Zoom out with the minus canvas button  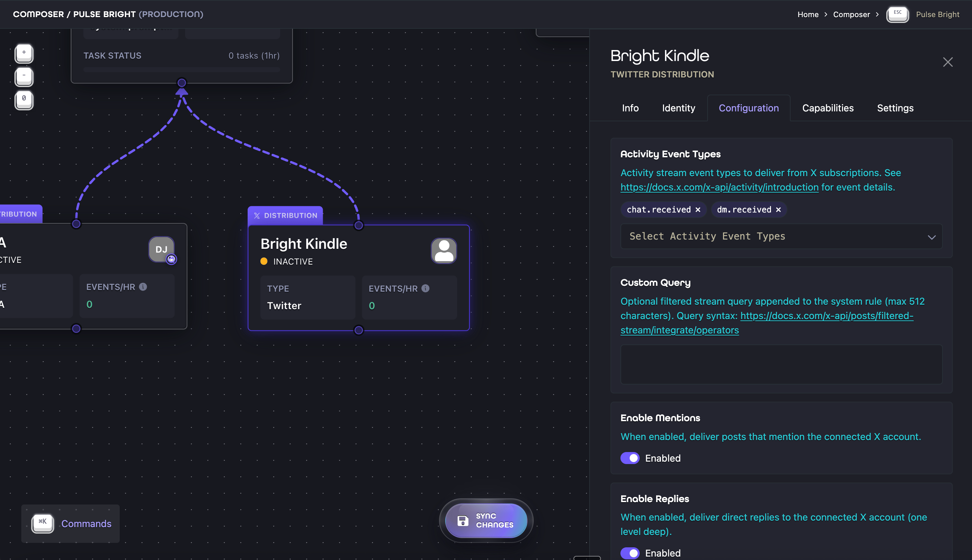pos(24,76)
